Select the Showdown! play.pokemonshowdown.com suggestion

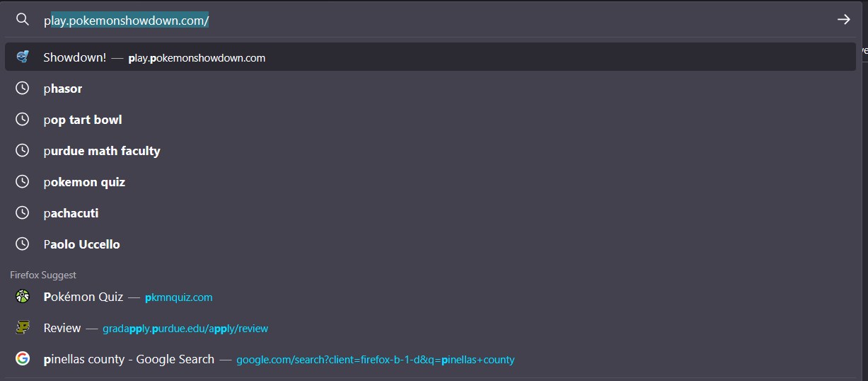pyautogui.click(x=430, y=57)
